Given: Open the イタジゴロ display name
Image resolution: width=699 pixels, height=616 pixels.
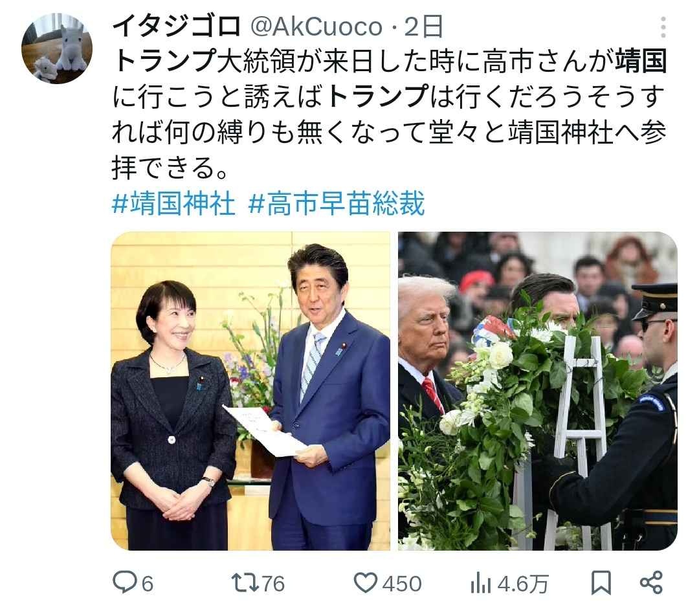Looking at the screenshot, I should tap(177, 27).
